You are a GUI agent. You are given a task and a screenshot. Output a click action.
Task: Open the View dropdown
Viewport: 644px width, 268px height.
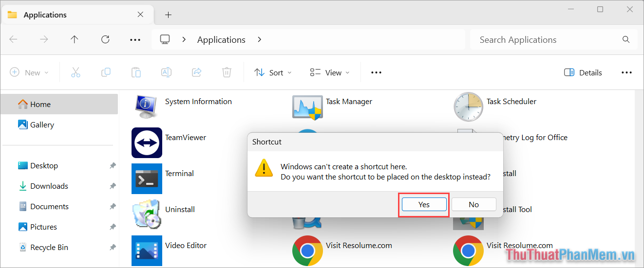point(330,72)
